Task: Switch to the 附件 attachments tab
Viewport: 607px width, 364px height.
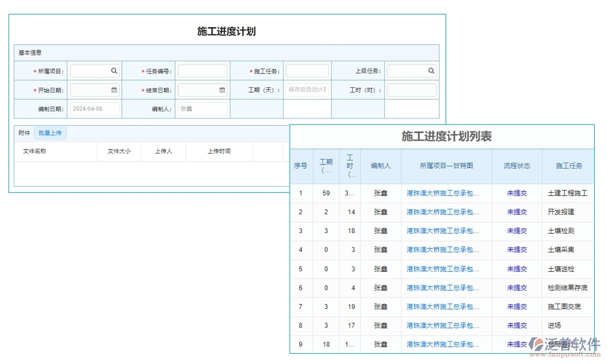Action: pyautogui.click(x=24, y=133)
